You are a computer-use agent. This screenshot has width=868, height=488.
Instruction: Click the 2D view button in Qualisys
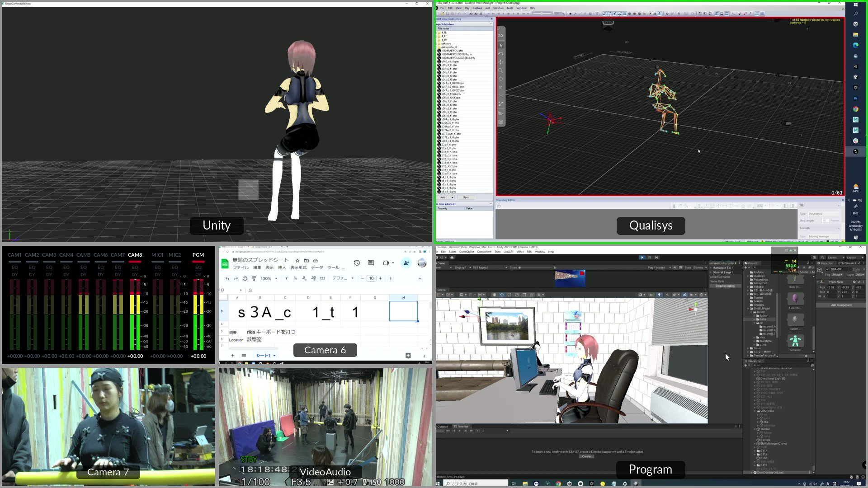click(x=500, y=36)
